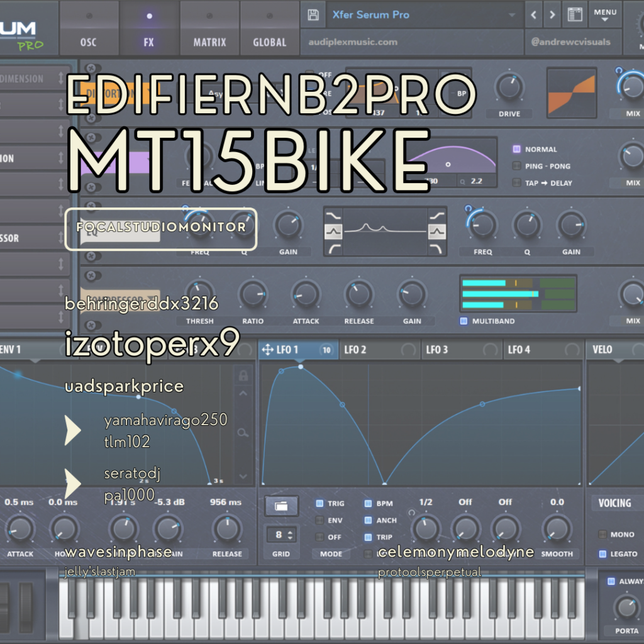Click the audiplexmusic.com author field
The width and height of the screenshot is (644, 644).
[x=412, y=42]
